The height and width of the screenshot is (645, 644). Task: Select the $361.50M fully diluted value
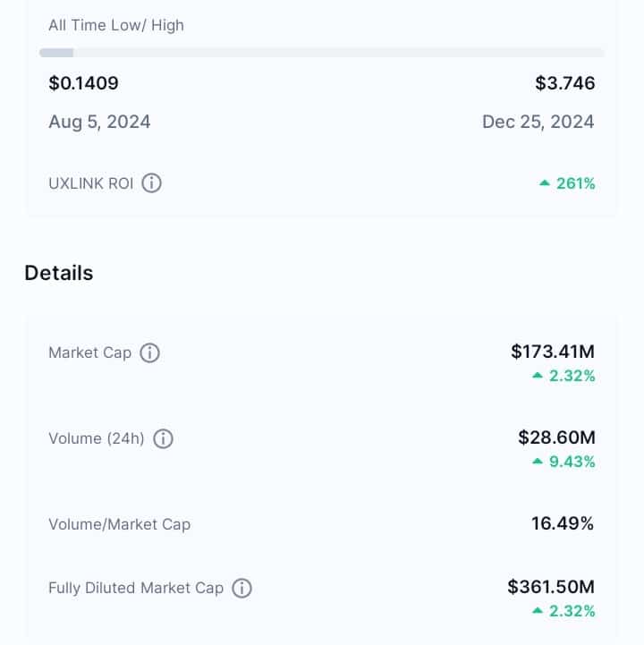pyautogui.click(x=551, y=588)
